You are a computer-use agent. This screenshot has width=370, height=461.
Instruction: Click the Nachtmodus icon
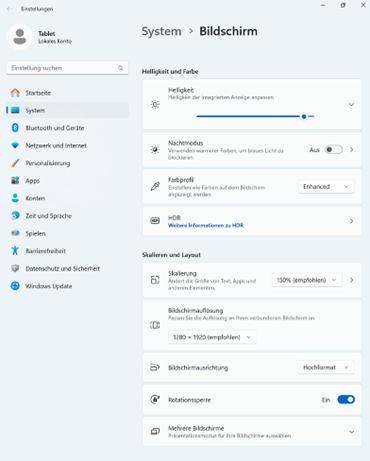(155, 149)
